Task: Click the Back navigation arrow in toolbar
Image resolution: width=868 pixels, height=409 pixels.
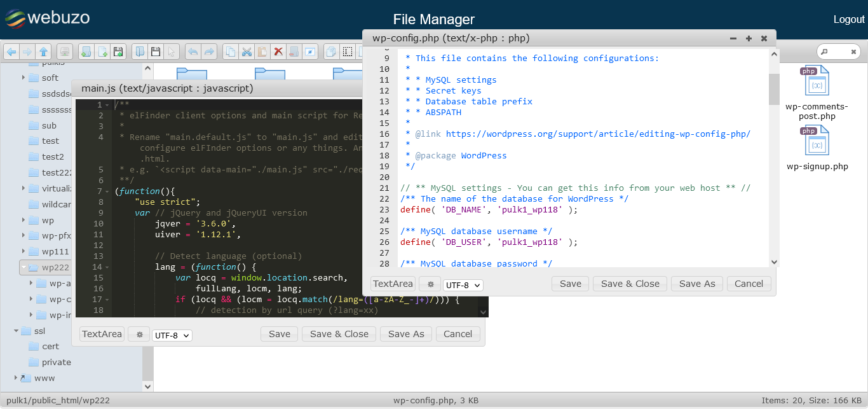Action: 11,52
